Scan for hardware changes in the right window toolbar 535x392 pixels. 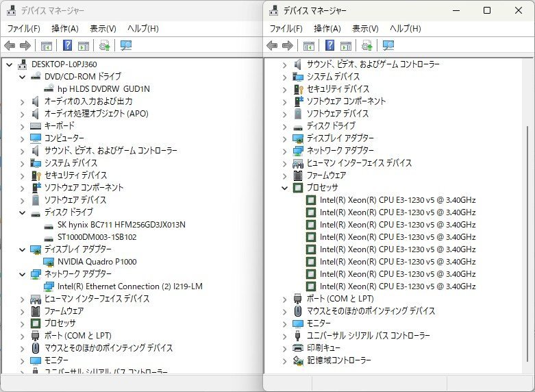click(x=388, y=46)
